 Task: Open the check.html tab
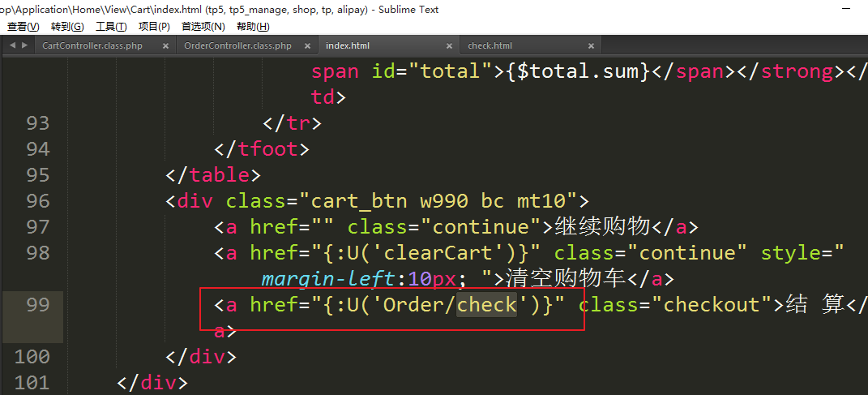tap(490, 45)
